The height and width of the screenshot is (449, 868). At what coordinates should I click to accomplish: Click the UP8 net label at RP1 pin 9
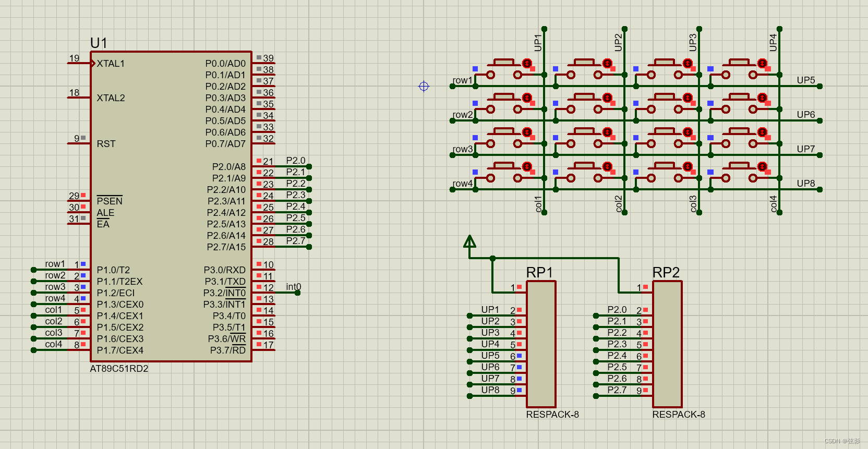click(x=490, y=390)
